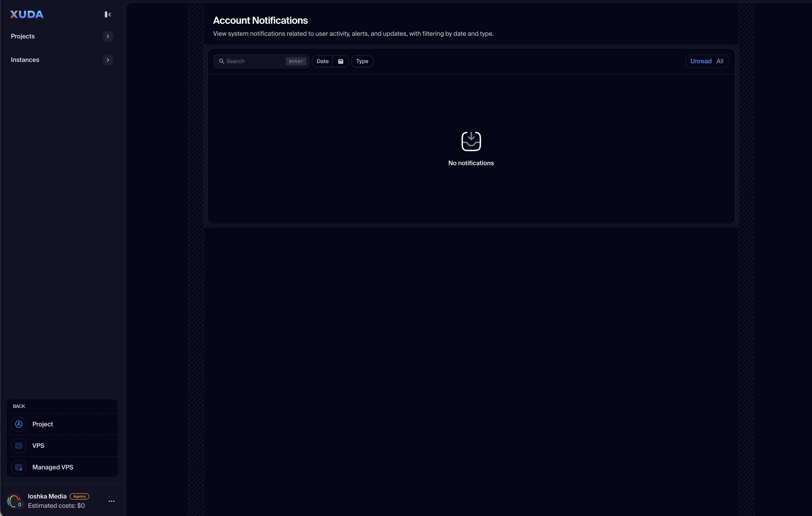Viewport: 812px width, 516px height.
Task: Select the VPS menu entry
Action: [x=38, y=446]
